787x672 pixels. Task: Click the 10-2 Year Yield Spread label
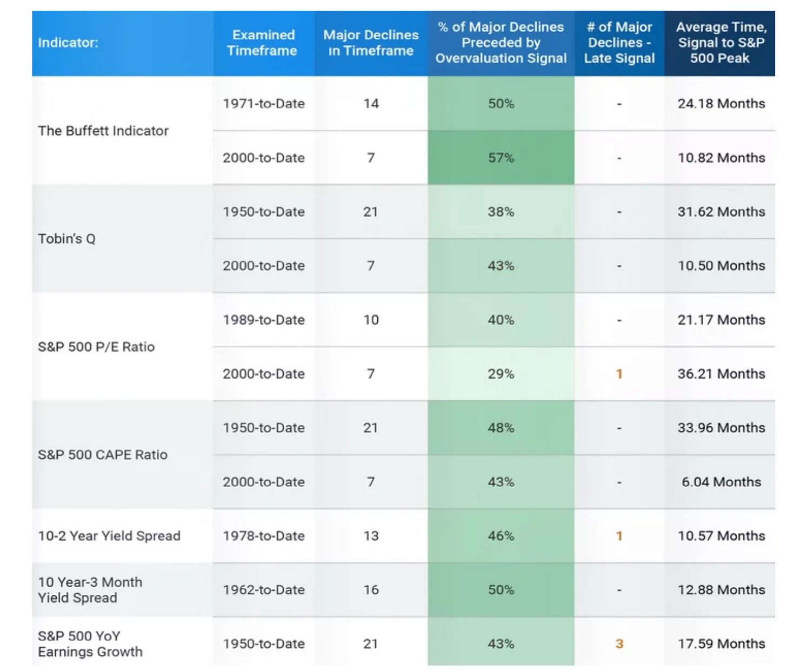tap(109, 536)
